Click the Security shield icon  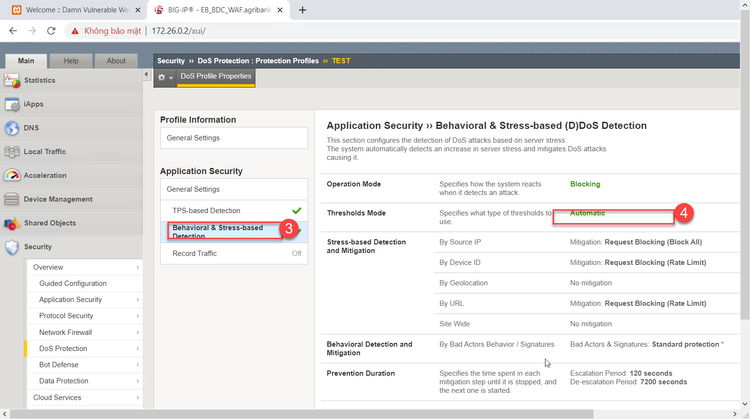12,247
